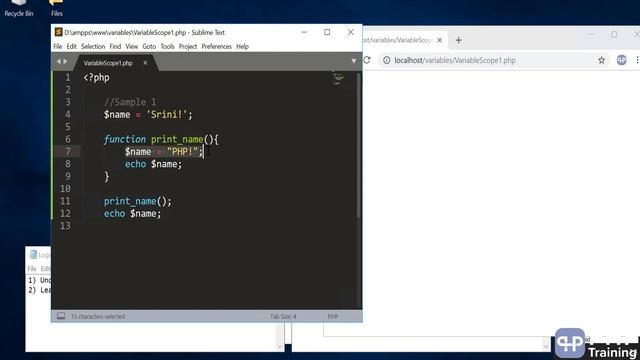Open the File menu in Sublime Text
The height and width of the screenshot is (360, 640).
[58, 47]
